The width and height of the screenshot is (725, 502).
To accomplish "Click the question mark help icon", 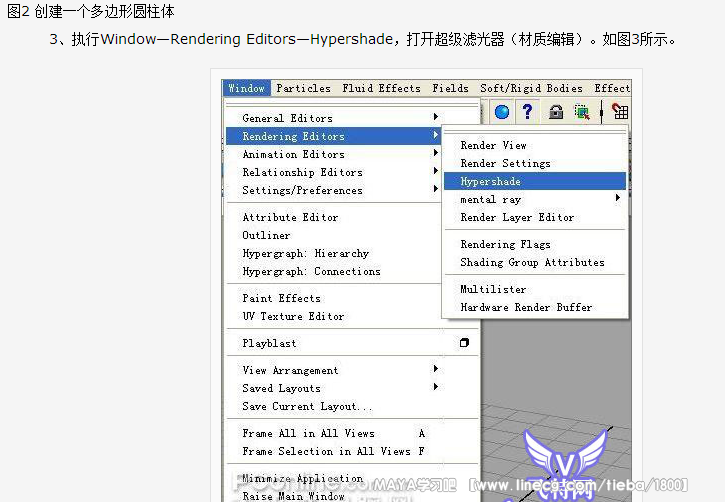I will [x=527, y=112].
